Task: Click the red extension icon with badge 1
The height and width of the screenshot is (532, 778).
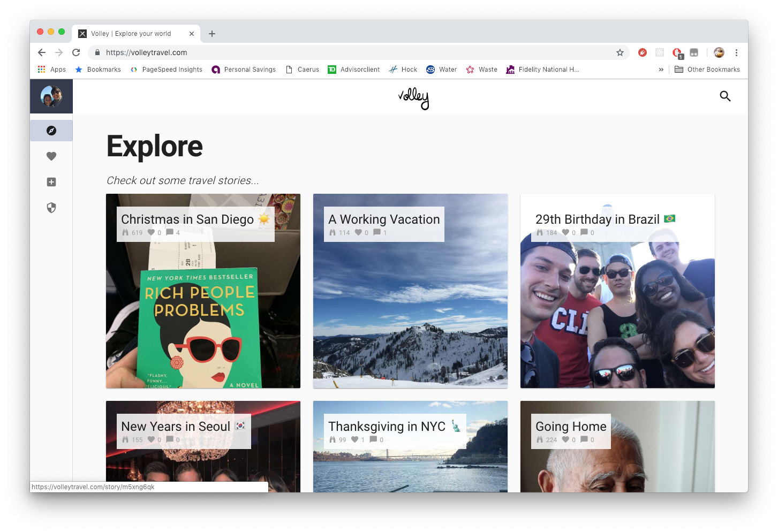Action: 677,53
